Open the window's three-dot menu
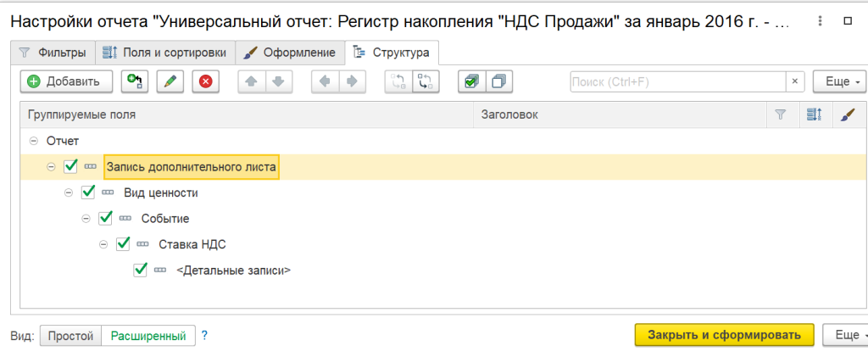Image resolution: width=868 pixels, height=357 pixels. point(820,21)
